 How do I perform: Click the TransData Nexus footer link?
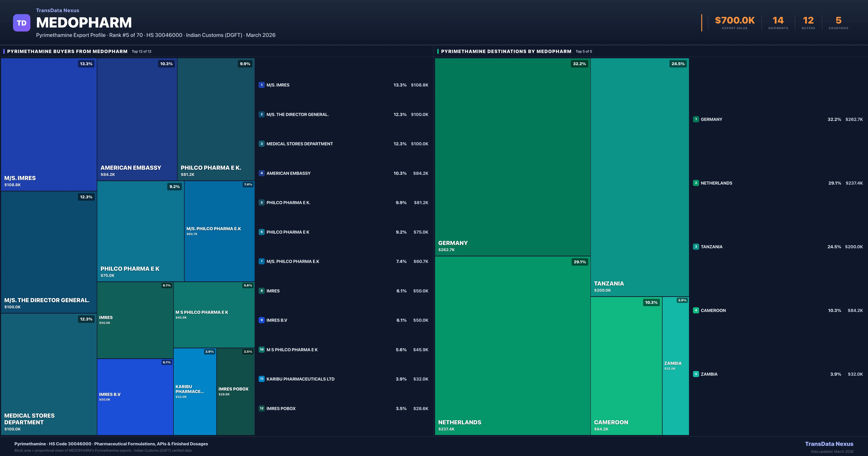point(829,444)
